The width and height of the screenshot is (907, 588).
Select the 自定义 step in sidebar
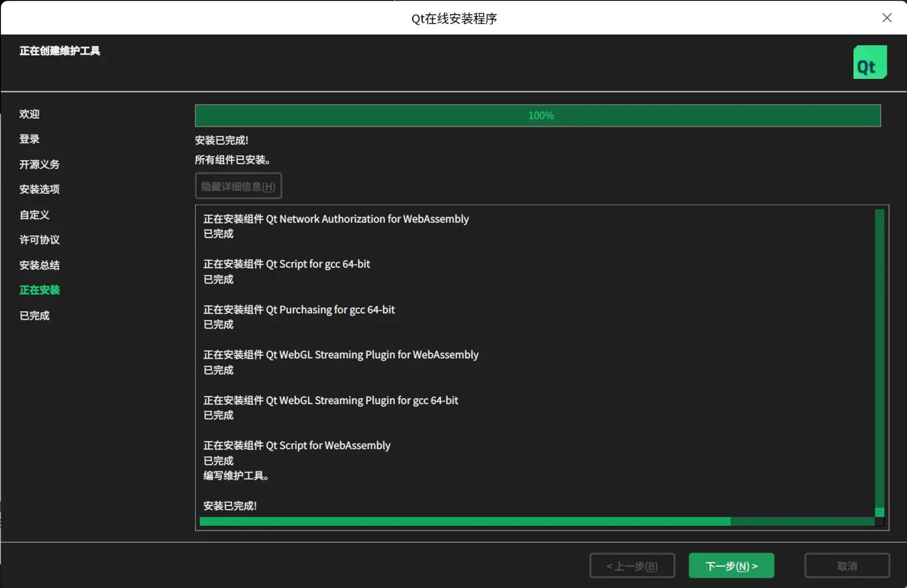pyautogui.click(x=34, y=215)
